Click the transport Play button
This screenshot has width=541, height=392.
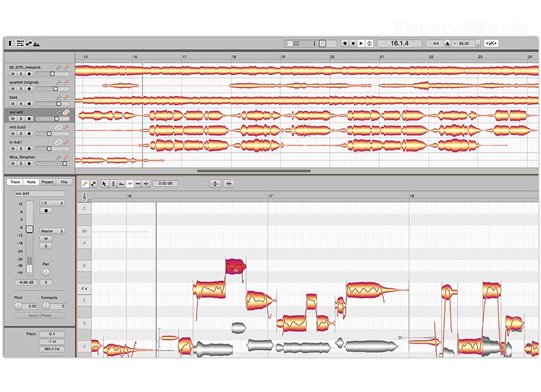tap(361, 43)
